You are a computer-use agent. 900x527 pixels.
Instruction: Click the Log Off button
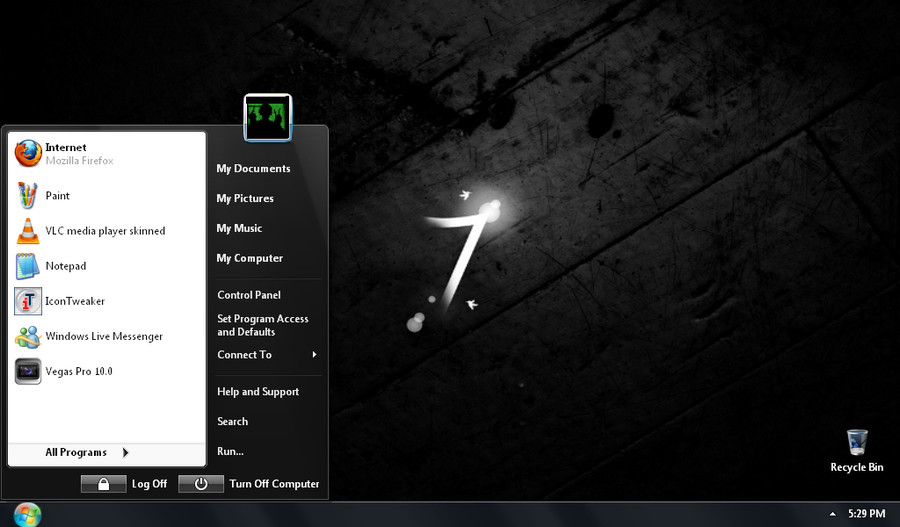click(x=125, y=484)
